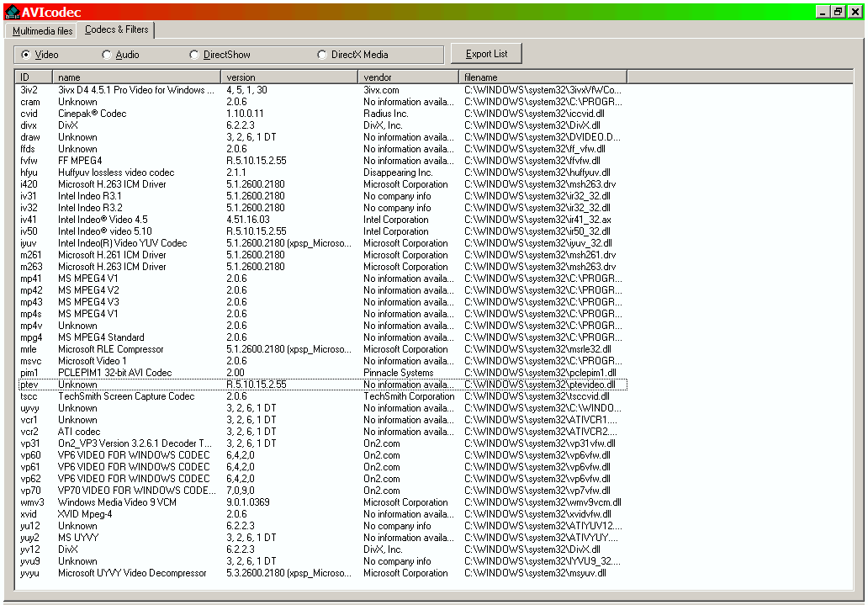The width and height of the screenshot is (868, 605).
Task: Click Microsoft UYVY Video Decompressor entry
Action: click(132, 573)
